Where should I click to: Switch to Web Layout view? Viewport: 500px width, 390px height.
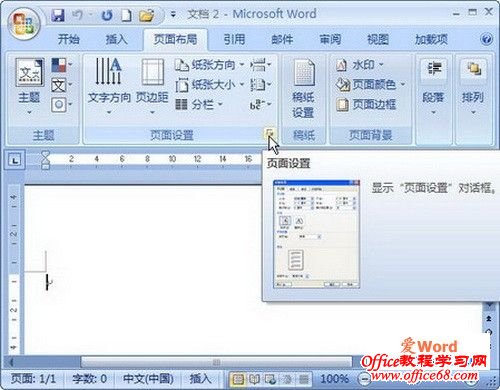[x=270, y=379]
